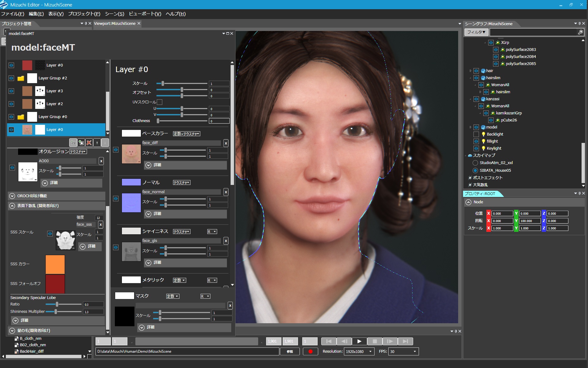This screenshot has width=588, height=368.
Task: Click the SSS カラー orange swatch
Action: [55, 264]
